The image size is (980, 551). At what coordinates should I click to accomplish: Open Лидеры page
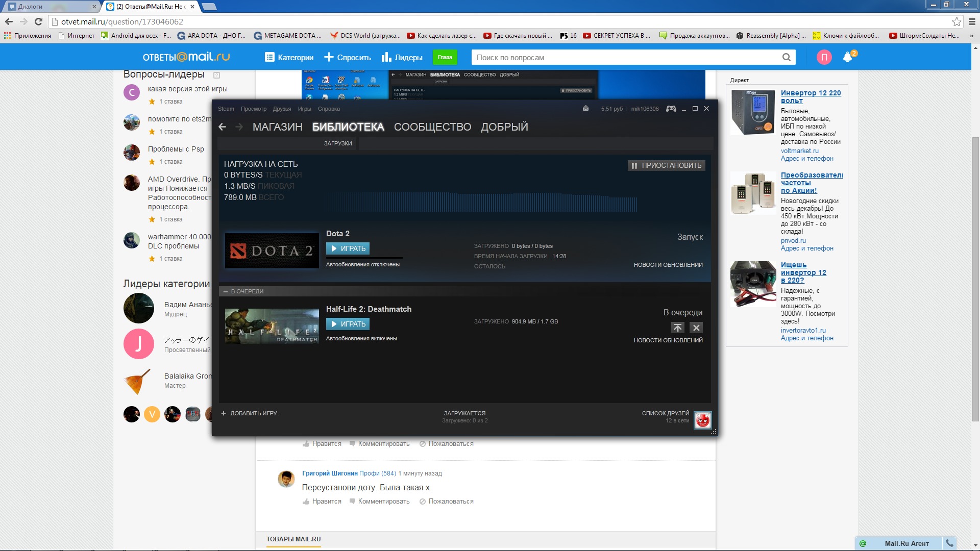402,57
